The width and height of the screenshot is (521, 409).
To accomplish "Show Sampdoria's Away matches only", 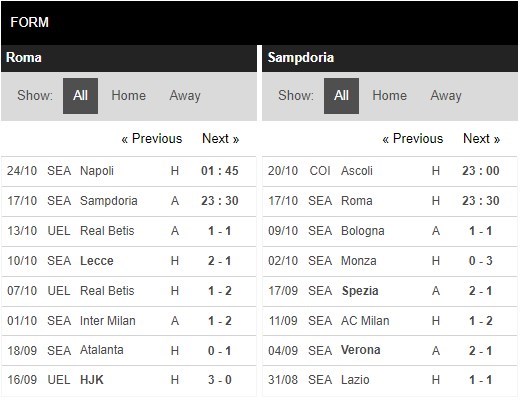I will (446, 96).
